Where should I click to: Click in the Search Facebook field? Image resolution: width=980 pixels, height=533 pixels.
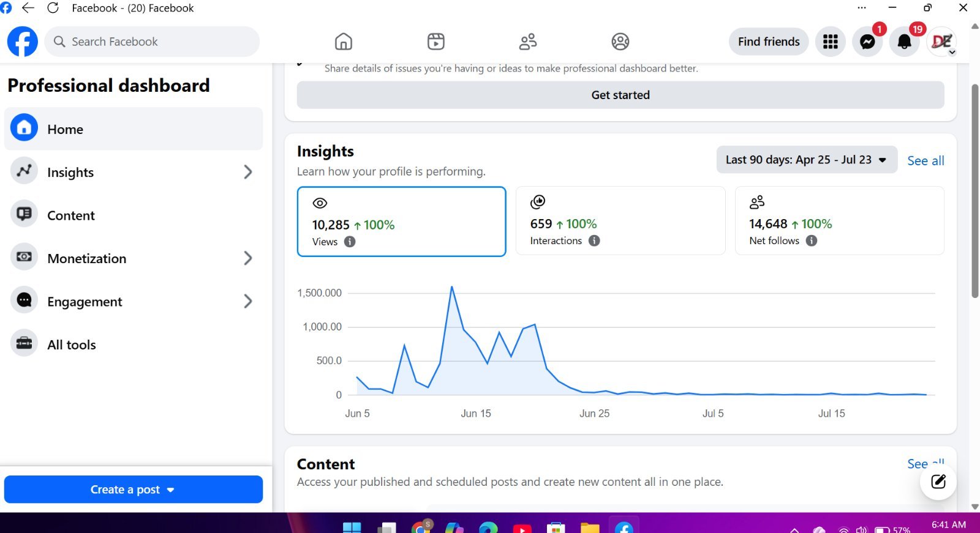pyautogui.click(x=152, y=42)
